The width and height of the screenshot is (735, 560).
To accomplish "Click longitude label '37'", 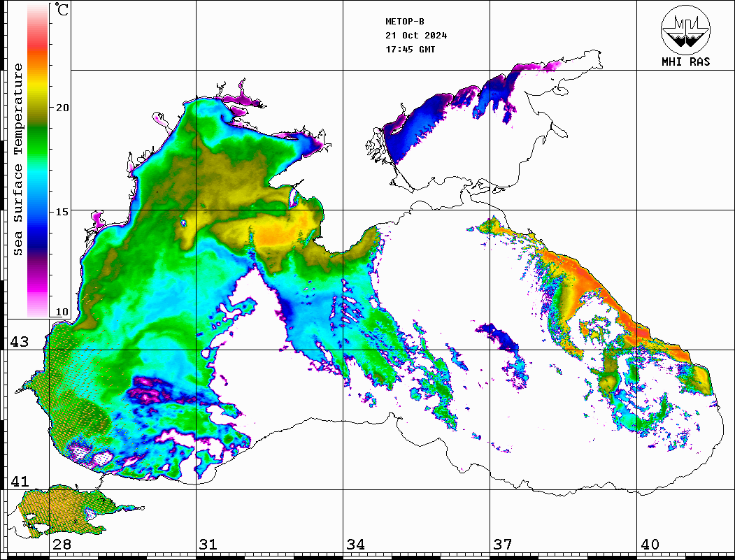I will (x=503, y=545).
